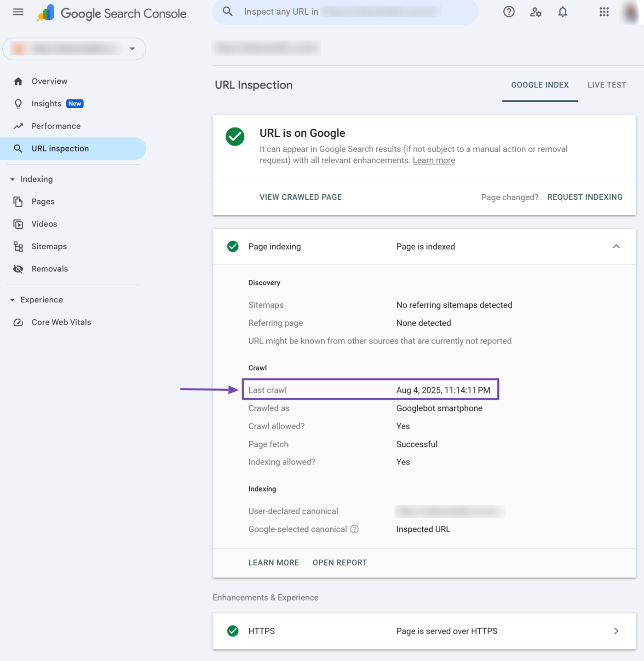Click View Crawled Page button
The image size is (644, 661).
(300, 197)
